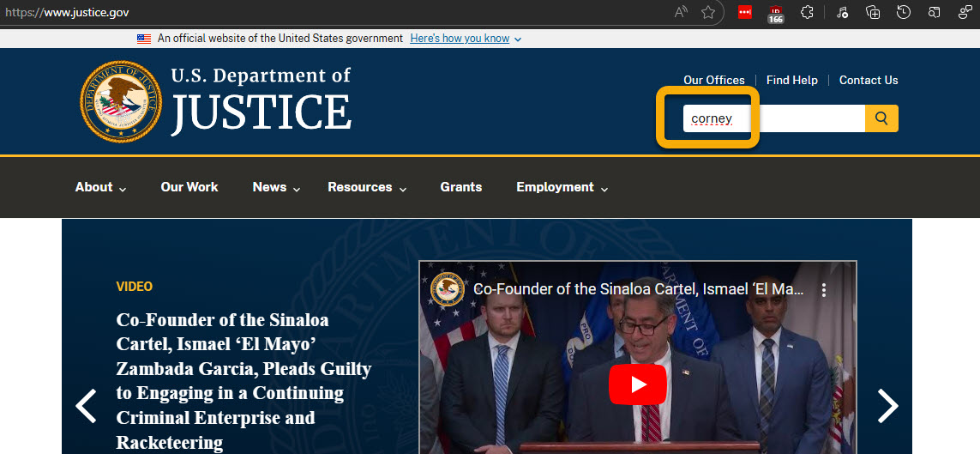Open YouTube video options three-dot menu
Viewport: 980px width, 454px height.
point(824,290)
